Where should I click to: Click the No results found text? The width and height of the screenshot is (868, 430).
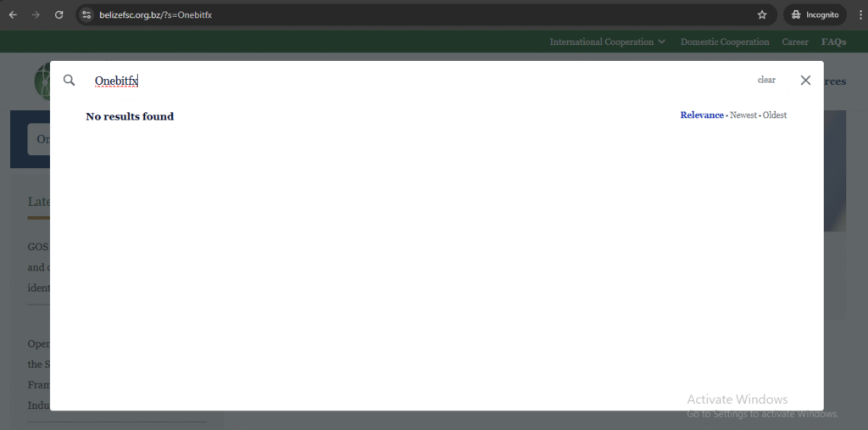tap(130, 116)
